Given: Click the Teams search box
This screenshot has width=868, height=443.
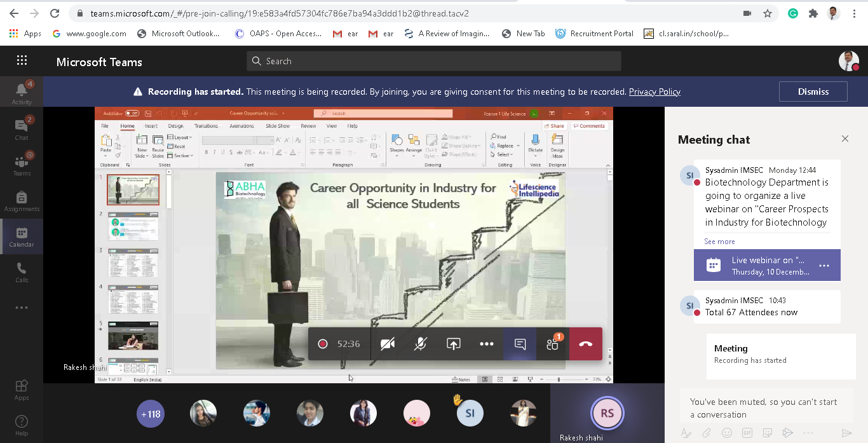Looking at the screenshot, I should point(433,61).
